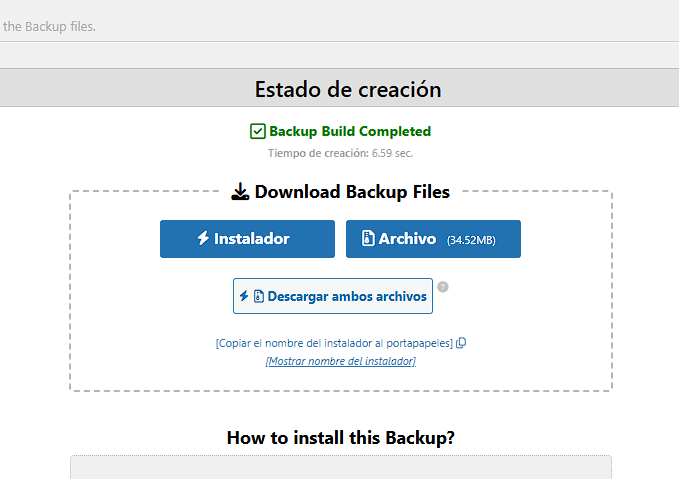Select the Backup Build Completed status text
Screen dimensions: 679x479
(x=349, y=131)
